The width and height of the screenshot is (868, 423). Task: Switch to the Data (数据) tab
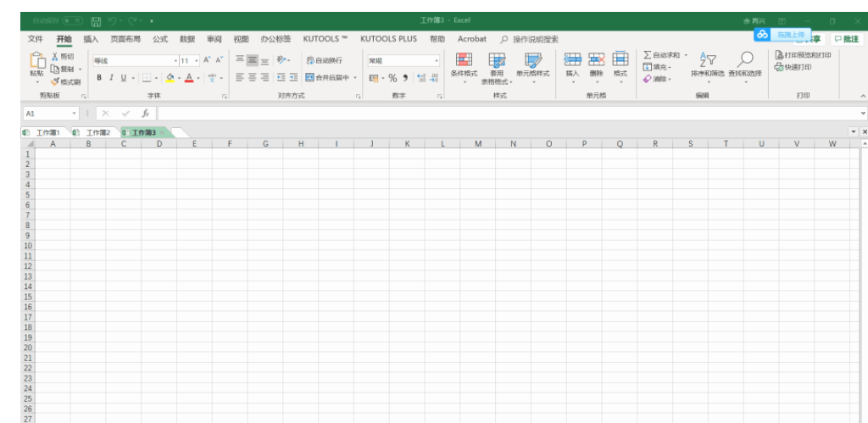click(187, 39)
